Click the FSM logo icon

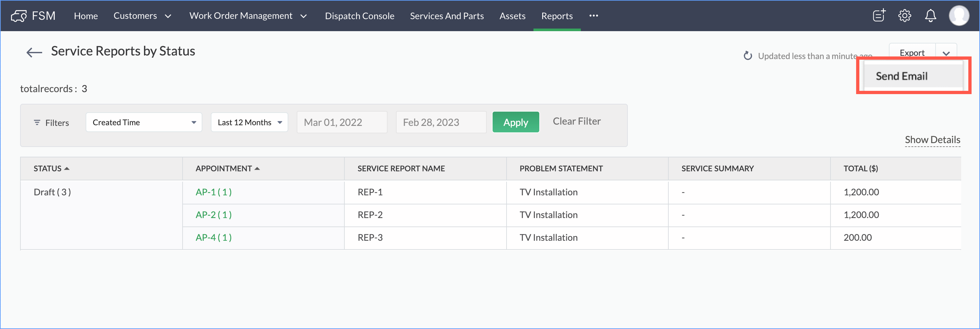point(18,16)
